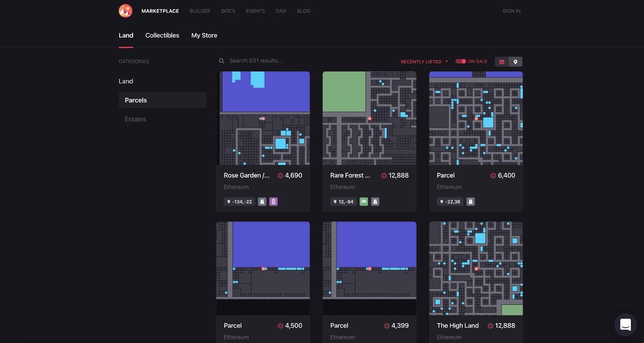Image resolution: width=644 pixels, height=343 pixels.
Task: Switch to map view pin icon
Action: [516, 62]
